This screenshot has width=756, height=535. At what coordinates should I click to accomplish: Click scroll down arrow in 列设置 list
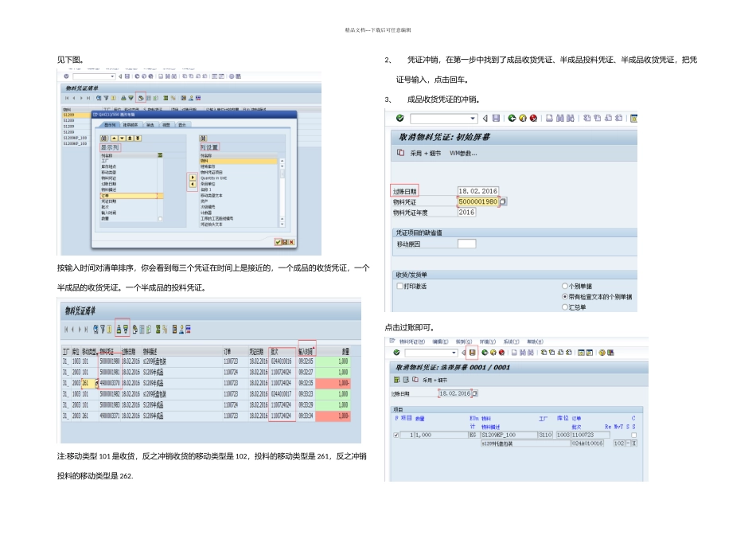point(282,224)
